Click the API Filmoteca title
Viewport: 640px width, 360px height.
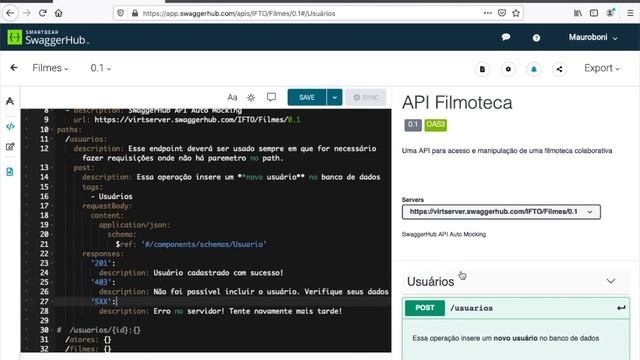tap(457, 103)
